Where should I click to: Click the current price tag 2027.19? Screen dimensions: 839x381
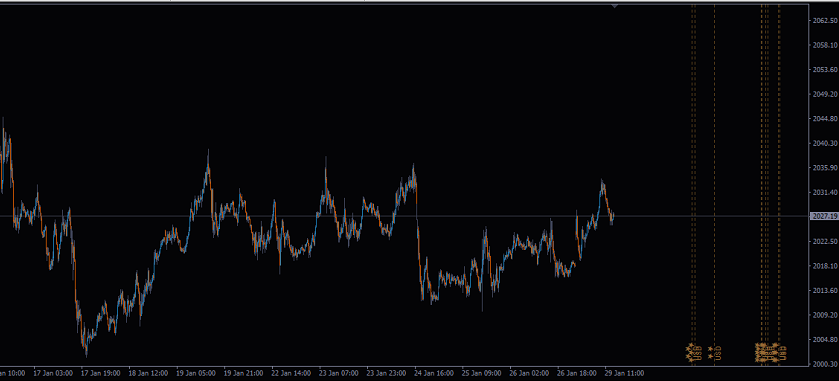pos(824,216)
